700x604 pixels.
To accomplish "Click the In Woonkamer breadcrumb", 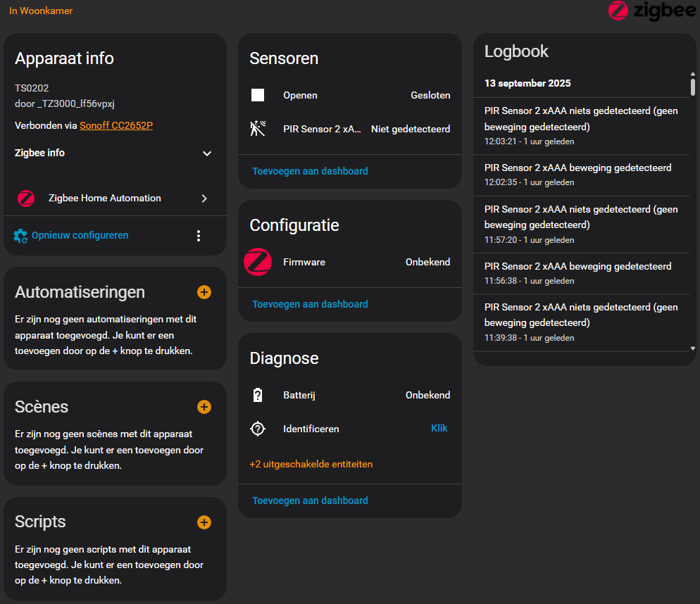I will point(40,11).
